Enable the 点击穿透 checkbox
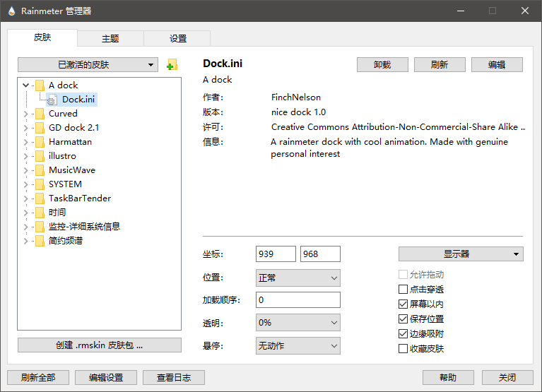 (x=403, y=290)
